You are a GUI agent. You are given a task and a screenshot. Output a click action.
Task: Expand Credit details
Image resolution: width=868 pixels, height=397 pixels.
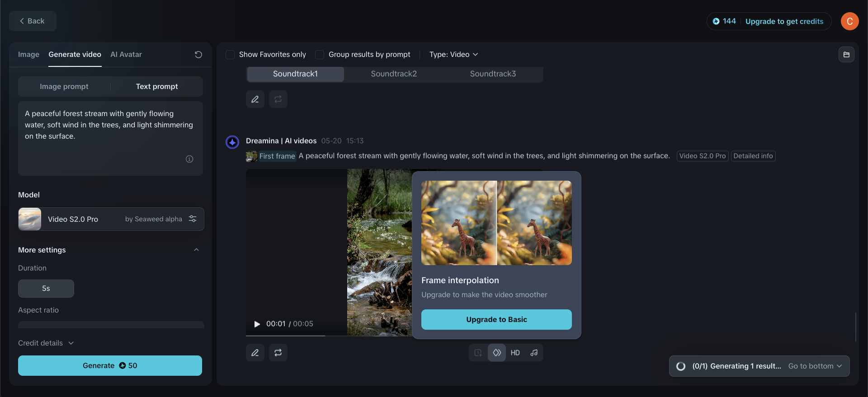pyautogui.click(x=46, y=343)
